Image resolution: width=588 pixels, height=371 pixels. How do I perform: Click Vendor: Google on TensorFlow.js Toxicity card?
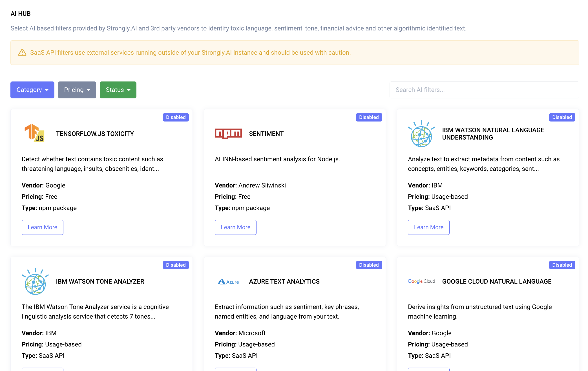(x=43, y=185)
